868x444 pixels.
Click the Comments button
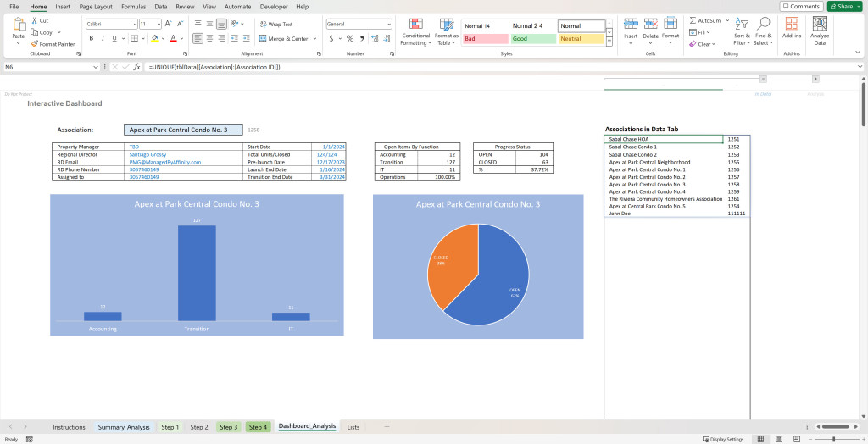[x=801, y=6]
